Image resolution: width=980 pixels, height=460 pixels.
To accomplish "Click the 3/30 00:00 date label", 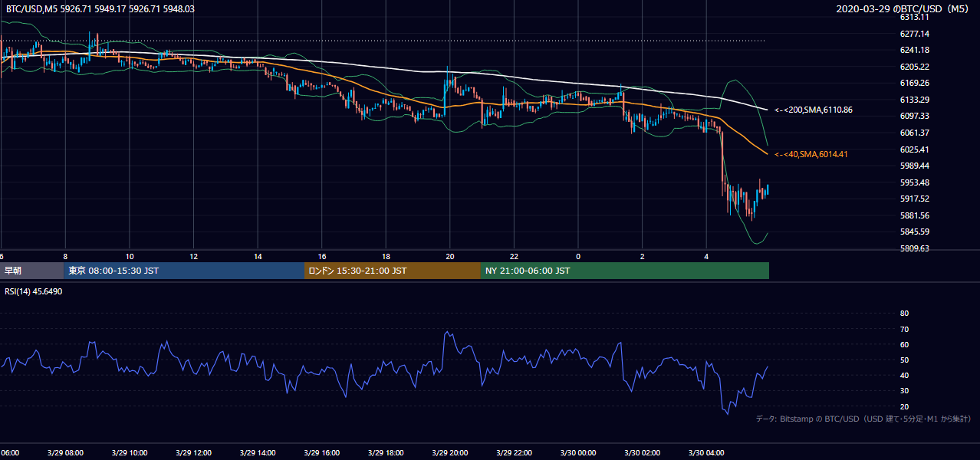I will point(578,453).
